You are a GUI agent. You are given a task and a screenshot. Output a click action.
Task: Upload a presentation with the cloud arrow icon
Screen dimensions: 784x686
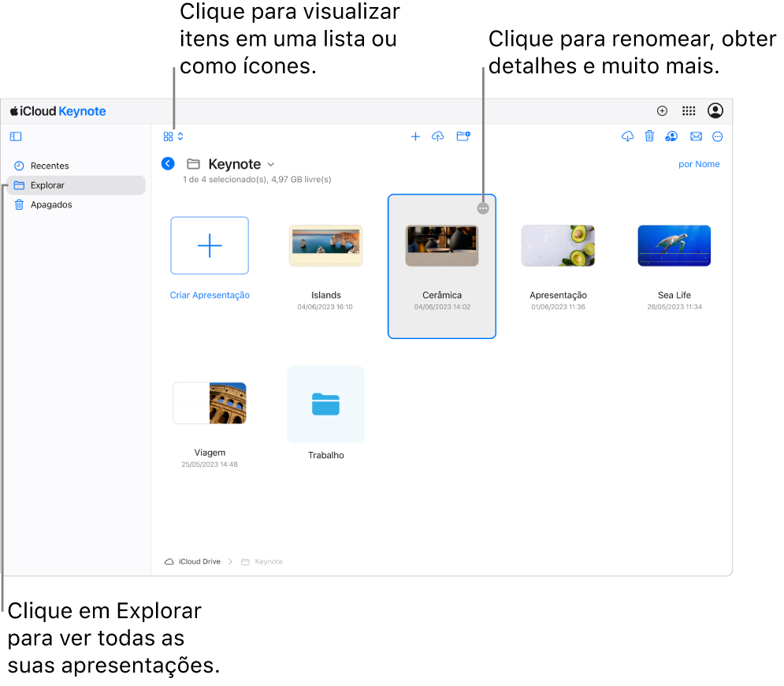point(437,136)
